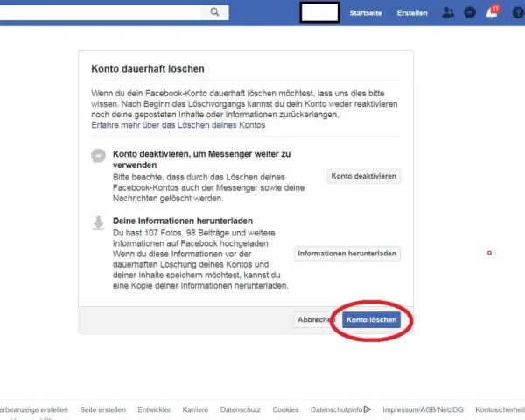The image size is (525, 420).
Task: Click the Abbrechen button
Action: pyautogui.click(x=317, y=320)
